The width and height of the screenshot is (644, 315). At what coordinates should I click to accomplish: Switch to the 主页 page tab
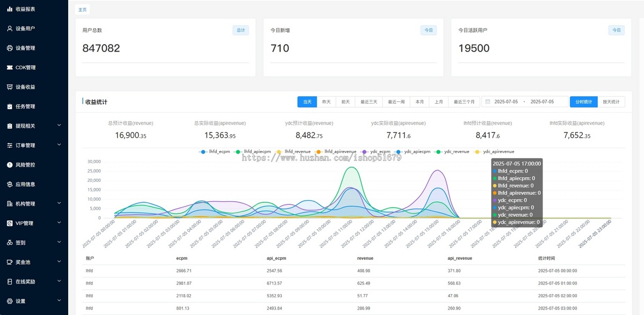pos(82,10)
